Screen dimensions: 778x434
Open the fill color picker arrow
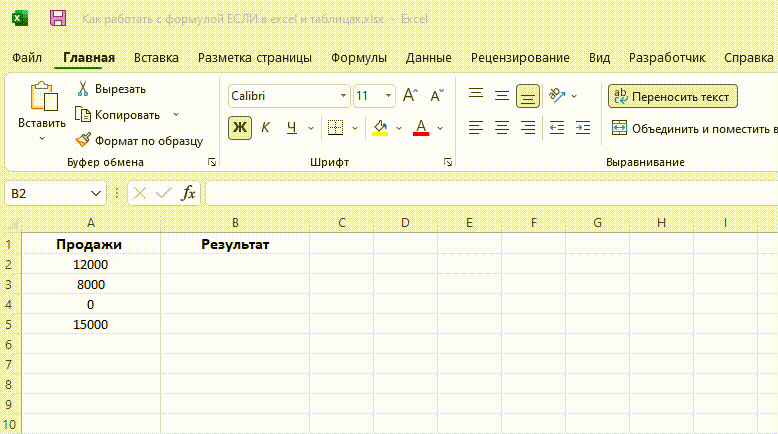[398, 128]
